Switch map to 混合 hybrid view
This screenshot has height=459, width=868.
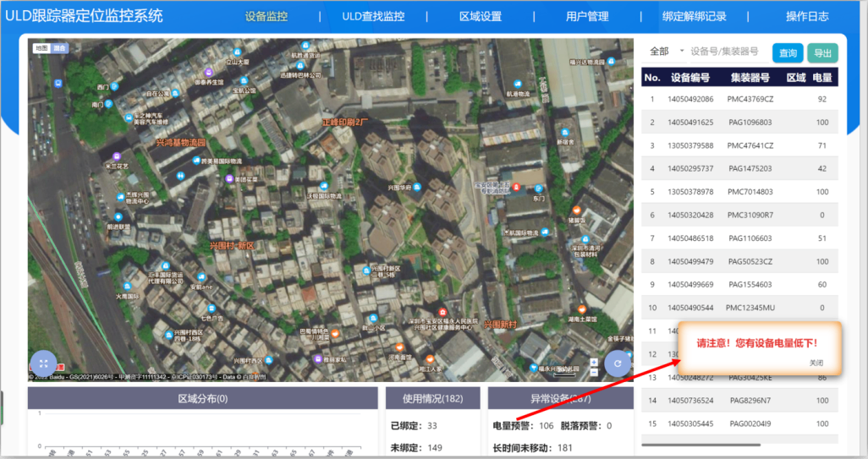click(x=59, y=48)
